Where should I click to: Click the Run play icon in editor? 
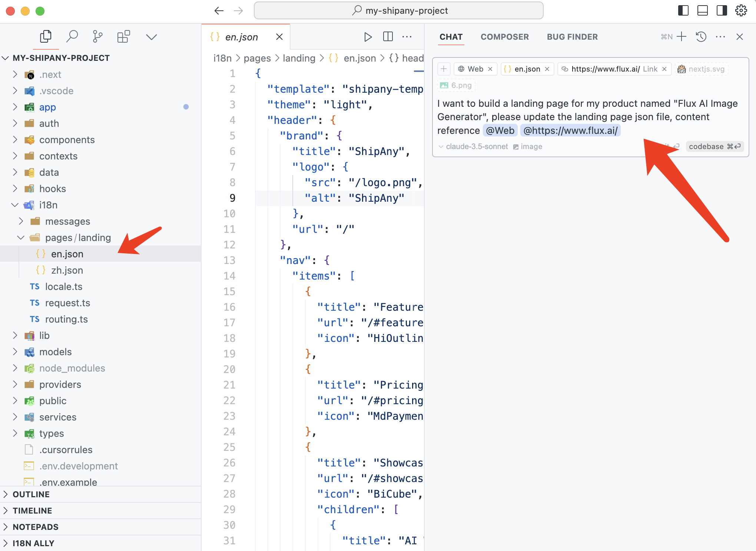point(368,37)
